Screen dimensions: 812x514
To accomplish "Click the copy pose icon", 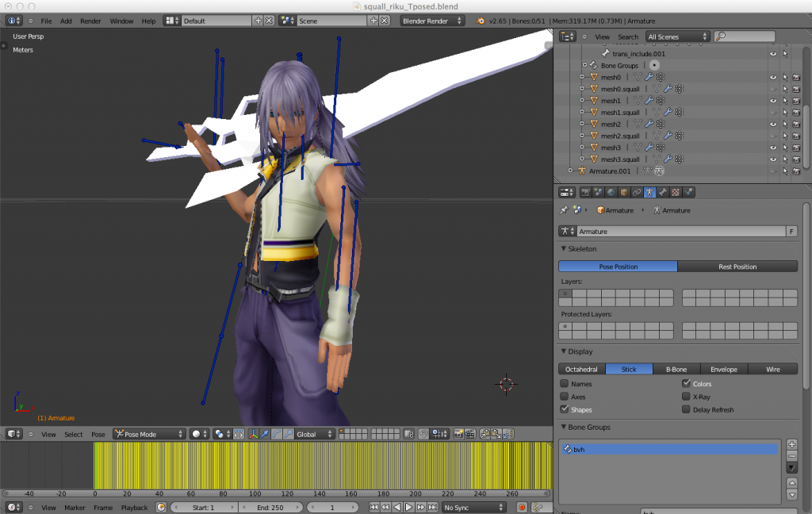I will click(485, 434).
